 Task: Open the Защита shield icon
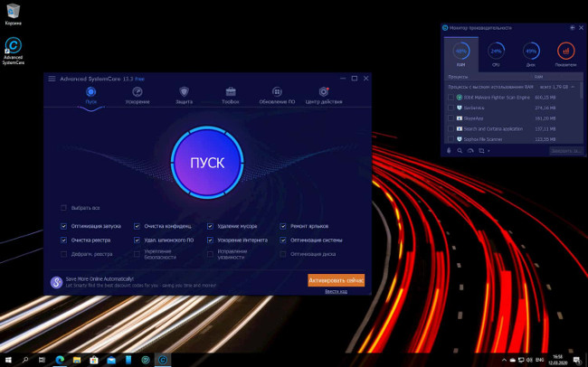point(184,93)
